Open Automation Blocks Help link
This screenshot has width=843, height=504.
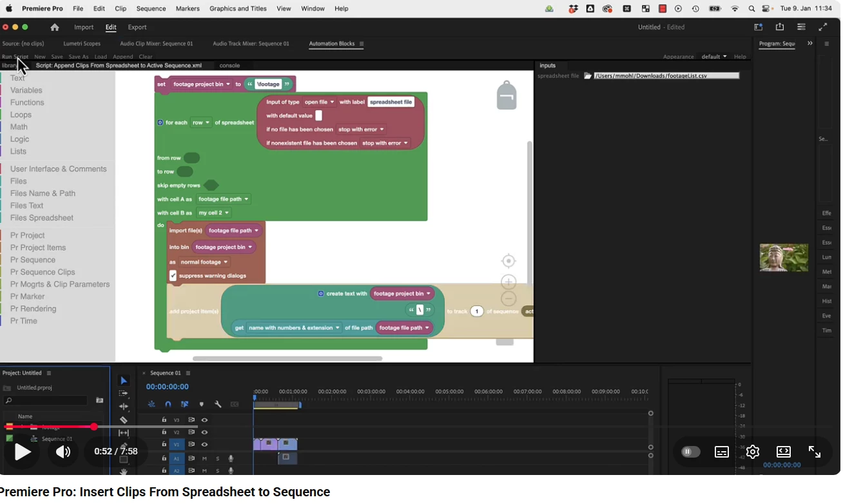(x=740, y=57)
